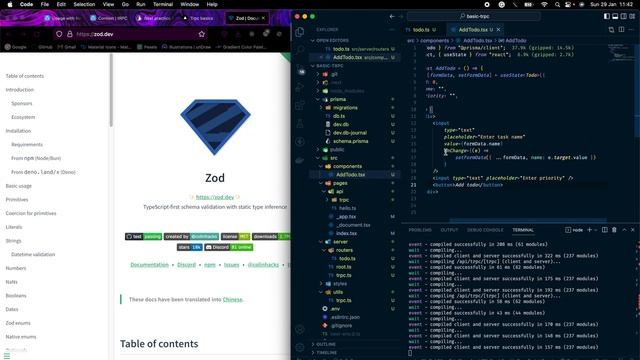Toggle the bottom panel layout button
The image size is (640, 360).
[x=615, y=16]
